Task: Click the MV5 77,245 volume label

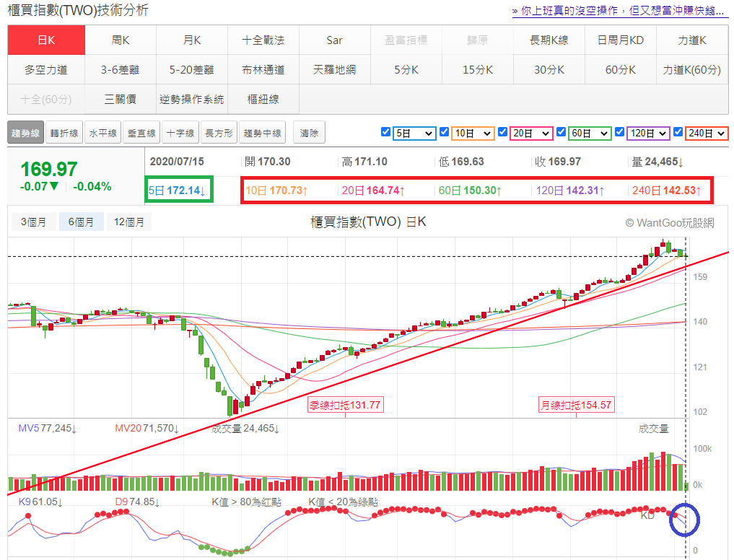Action: [x=48, y=429]
